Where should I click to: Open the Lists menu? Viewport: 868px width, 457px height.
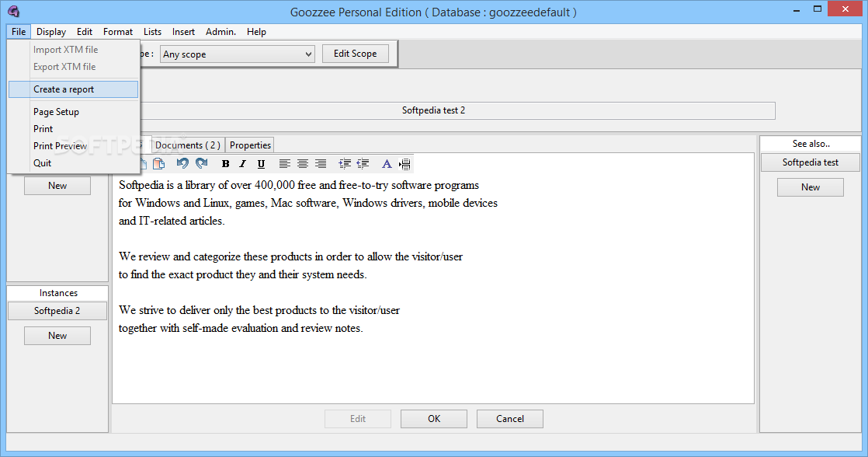[x=152, y=32]
